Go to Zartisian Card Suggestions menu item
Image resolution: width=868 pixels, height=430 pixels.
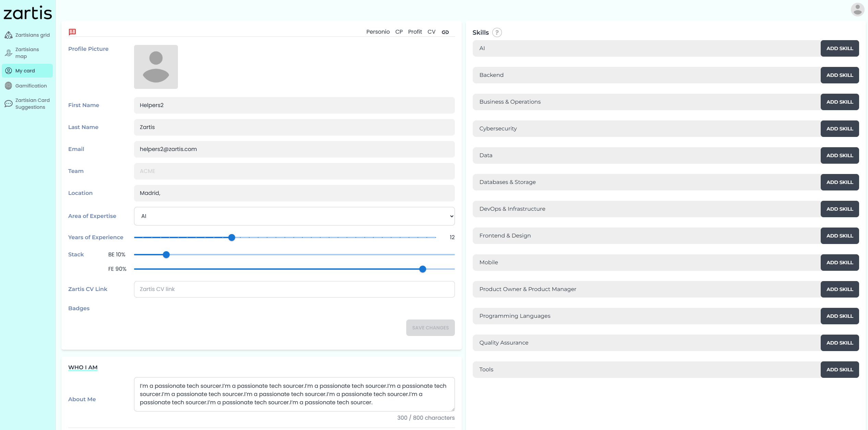coord(27,104)
